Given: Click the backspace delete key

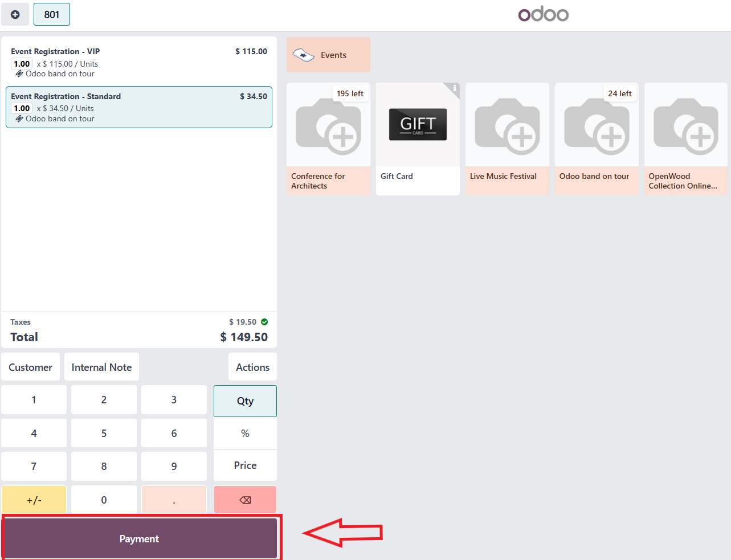Looking at the screenshot, I should [x=245, y=500].
